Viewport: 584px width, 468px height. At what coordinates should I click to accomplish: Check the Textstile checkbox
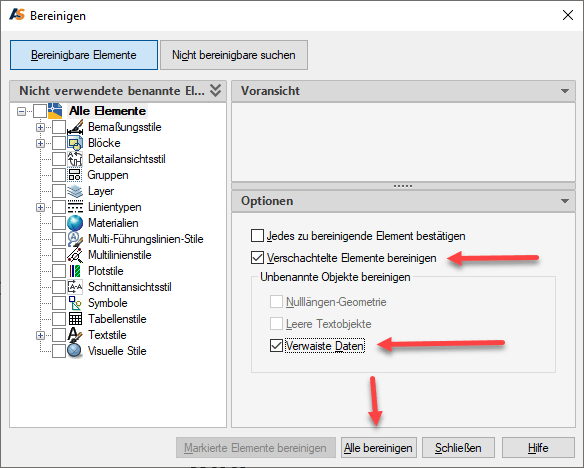click(59, 335)
